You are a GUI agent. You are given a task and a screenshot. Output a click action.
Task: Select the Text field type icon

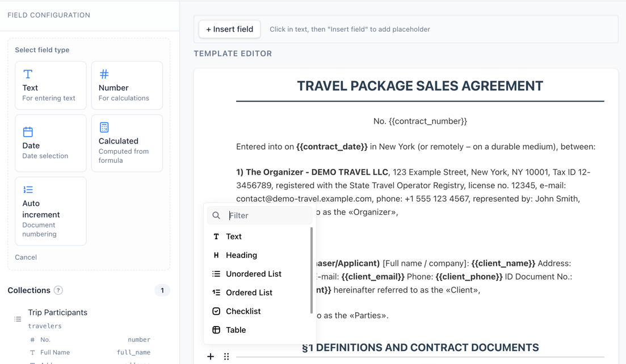pyautogui.click(x=28, y=74)
